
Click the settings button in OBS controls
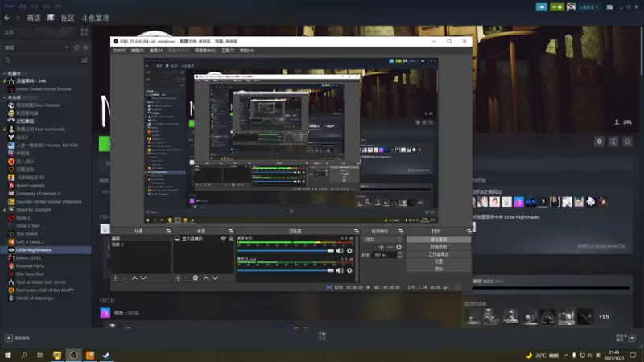click(x=438, y=261)
